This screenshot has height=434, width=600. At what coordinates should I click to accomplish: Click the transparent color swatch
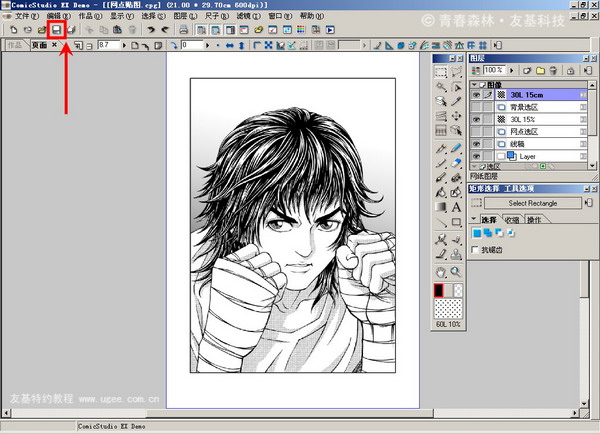(458, 290)
